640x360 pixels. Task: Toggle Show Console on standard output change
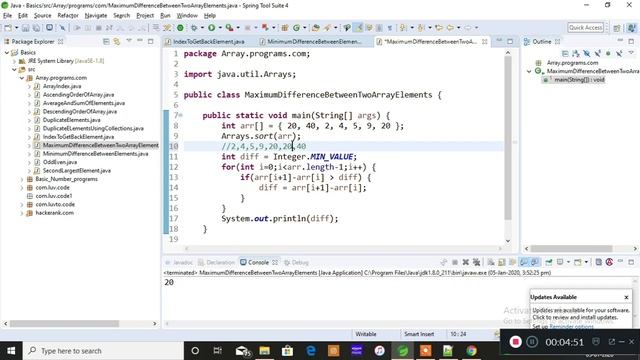click(x=524, y=262)
